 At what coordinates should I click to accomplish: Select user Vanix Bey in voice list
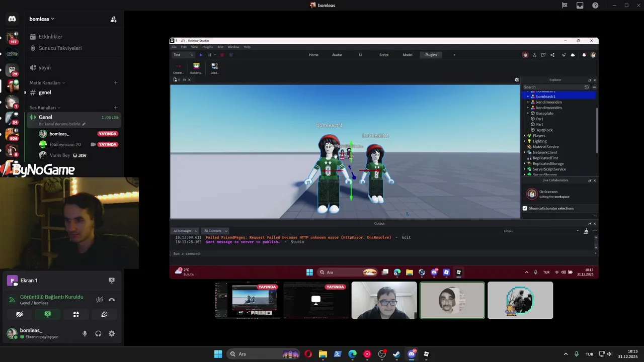(60, 155)
